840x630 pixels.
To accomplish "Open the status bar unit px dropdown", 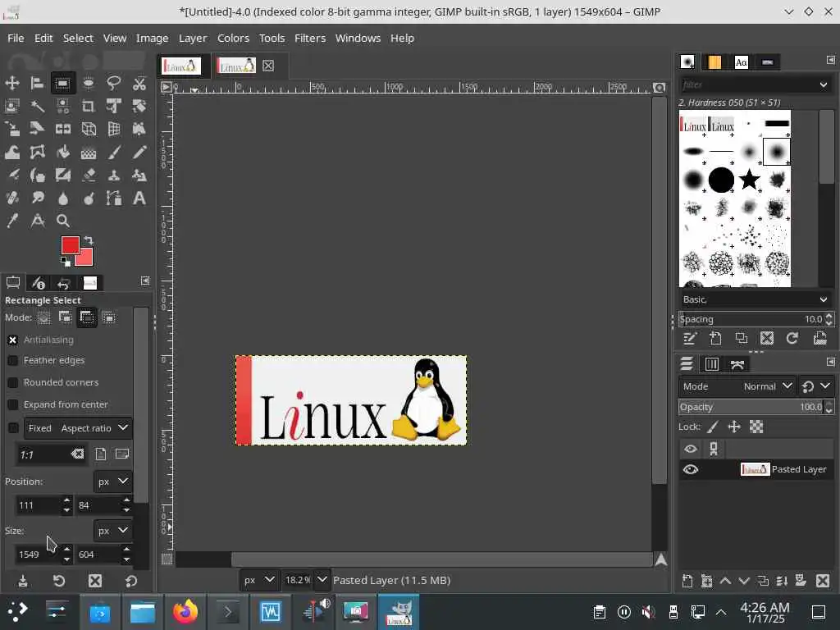I will pos(258,580).
